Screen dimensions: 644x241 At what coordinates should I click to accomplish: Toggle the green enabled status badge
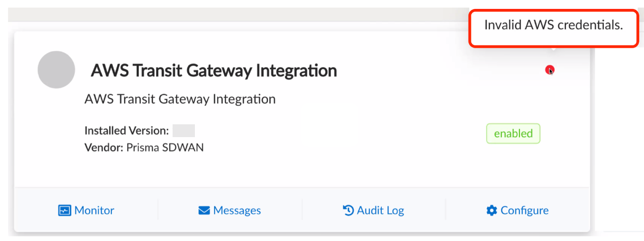click(513, 133)
